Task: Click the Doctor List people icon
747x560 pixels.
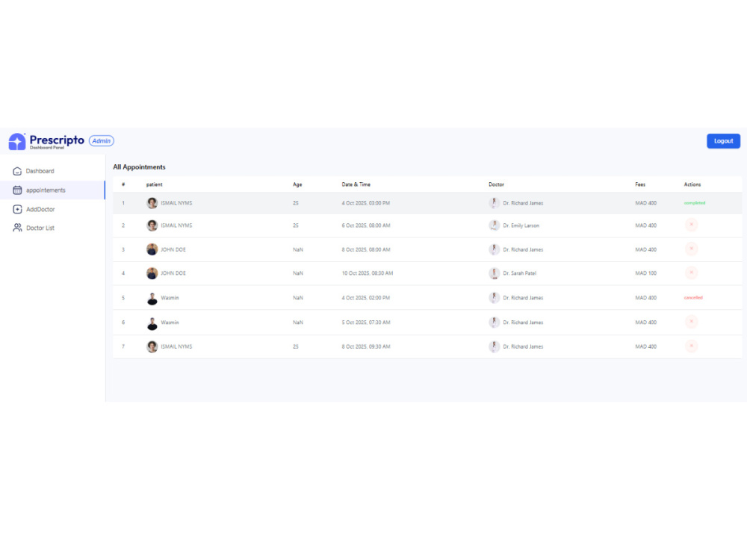Action: 17,228
